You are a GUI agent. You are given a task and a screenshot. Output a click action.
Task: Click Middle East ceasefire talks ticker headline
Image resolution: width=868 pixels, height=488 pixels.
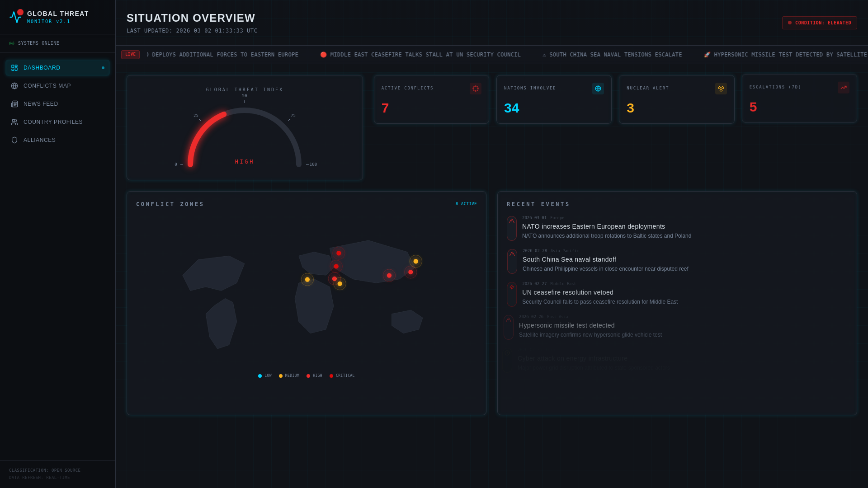tap(420, 55)
